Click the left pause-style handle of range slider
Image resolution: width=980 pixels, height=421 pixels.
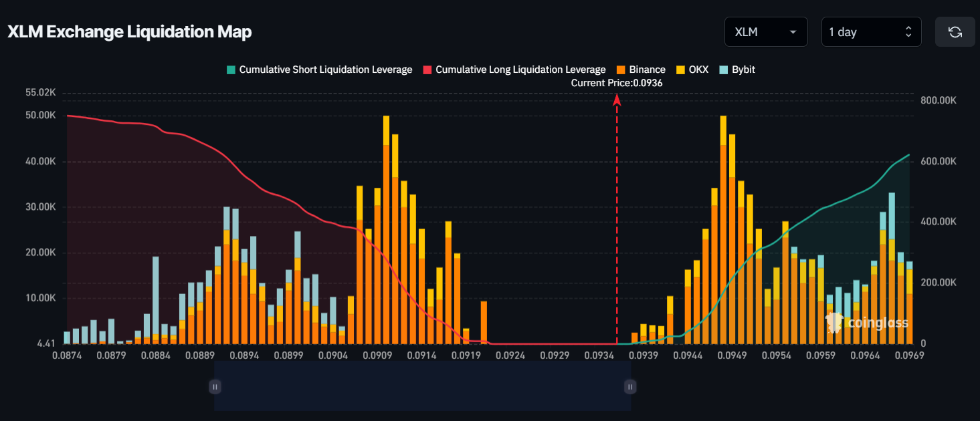[x=215, y=386]
